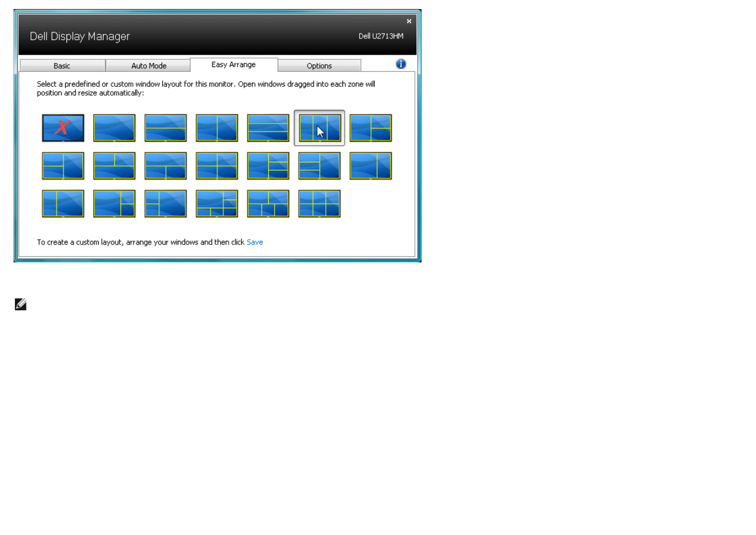Pick the two stacked horizontal rows layout

(x=166, y=128)
